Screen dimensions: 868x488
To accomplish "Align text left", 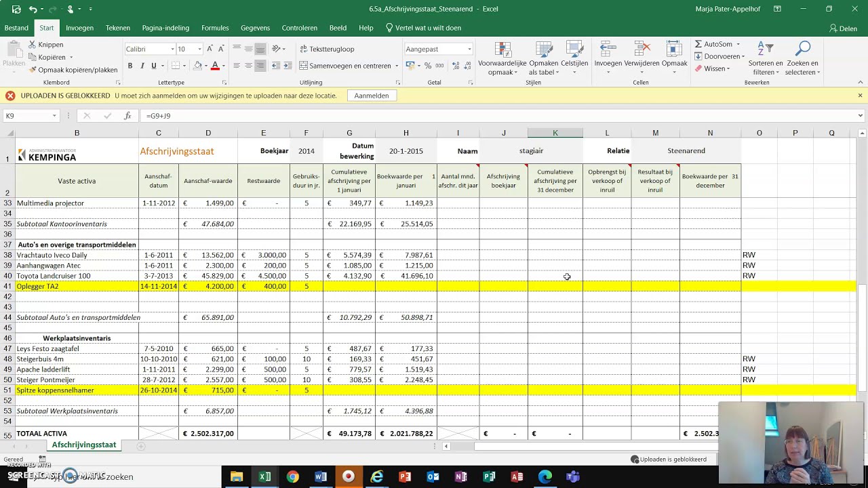I will [237, 66].
